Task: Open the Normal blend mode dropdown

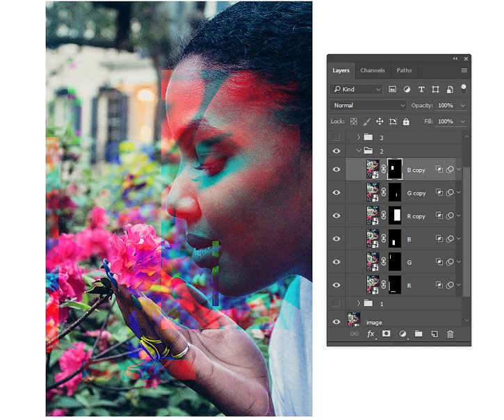Action: click(368, 106)
